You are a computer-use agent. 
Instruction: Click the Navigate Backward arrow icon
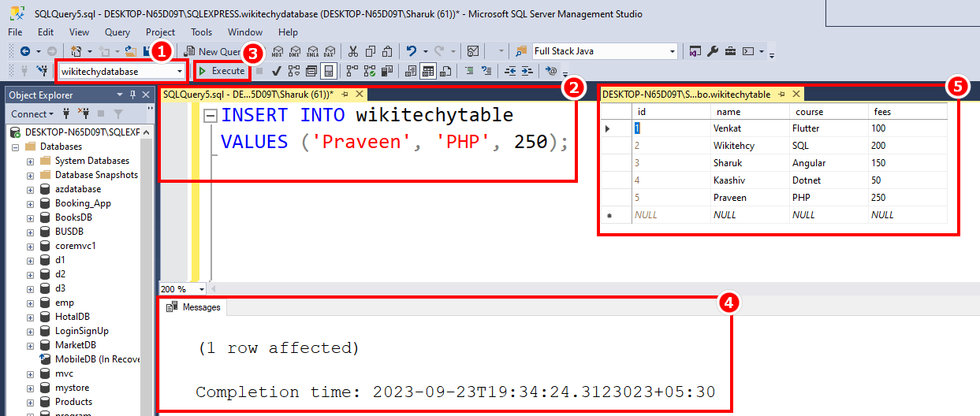(25, 51)
